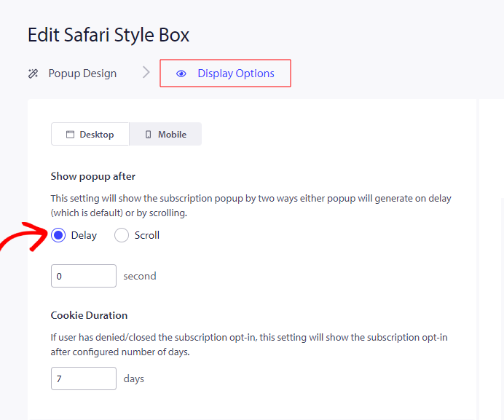This screenshot has height=420, width=504.
Task: Focus the delay seconds input field
Action: (x=83, y=276)
